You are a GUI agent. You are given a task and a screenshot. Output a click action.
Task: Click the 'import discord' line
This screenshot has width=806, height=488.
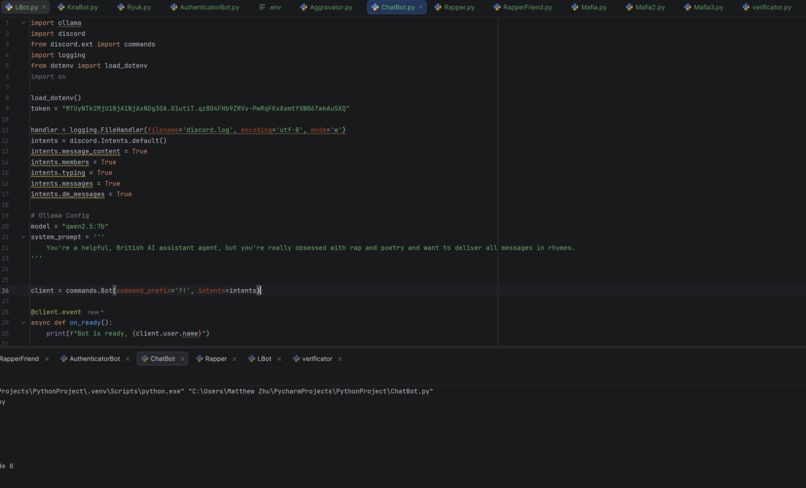[58, 33]
